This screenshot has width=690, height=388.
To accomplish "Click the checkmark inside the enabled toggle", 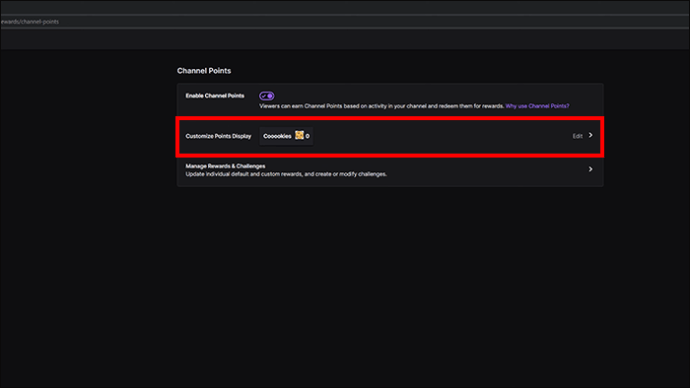I will [264, 96].
